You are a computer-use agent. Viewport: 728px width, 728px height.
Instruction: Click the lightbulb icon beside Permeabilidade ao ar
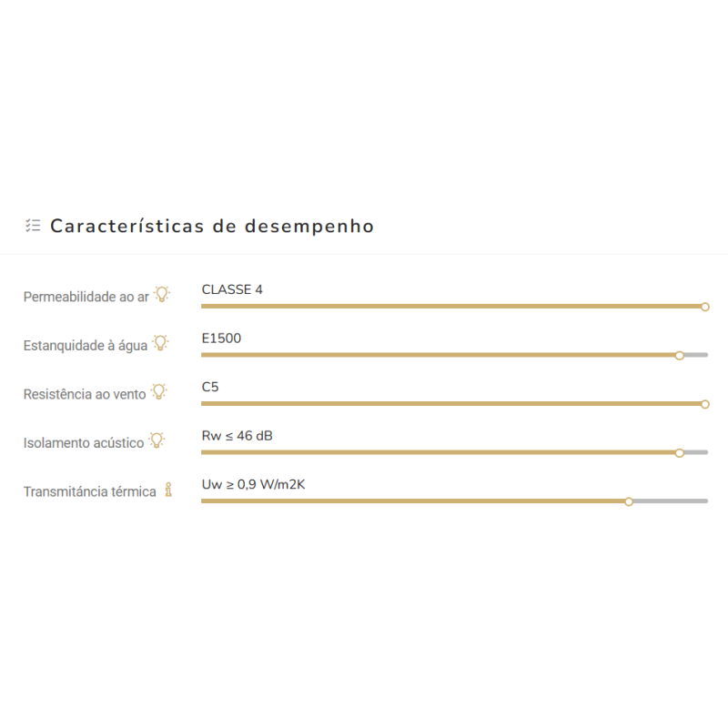point(162,294)
